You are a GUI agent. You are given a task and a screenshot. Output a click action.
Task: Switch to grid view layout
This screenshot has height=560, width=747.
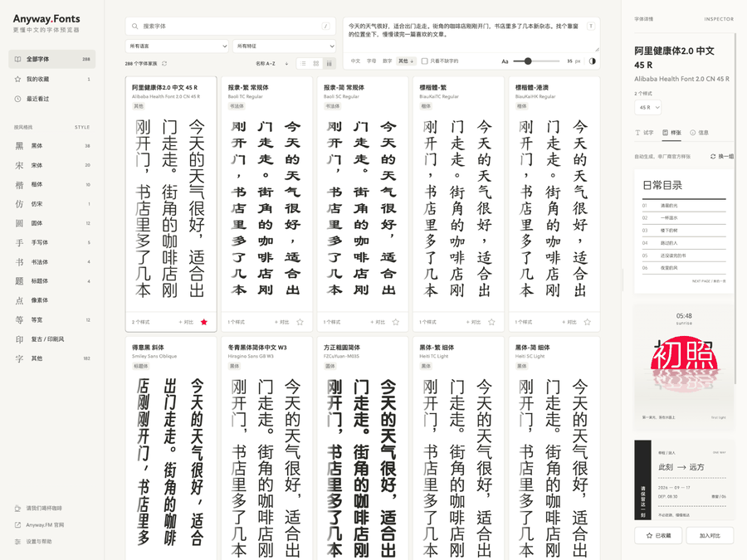316,63
